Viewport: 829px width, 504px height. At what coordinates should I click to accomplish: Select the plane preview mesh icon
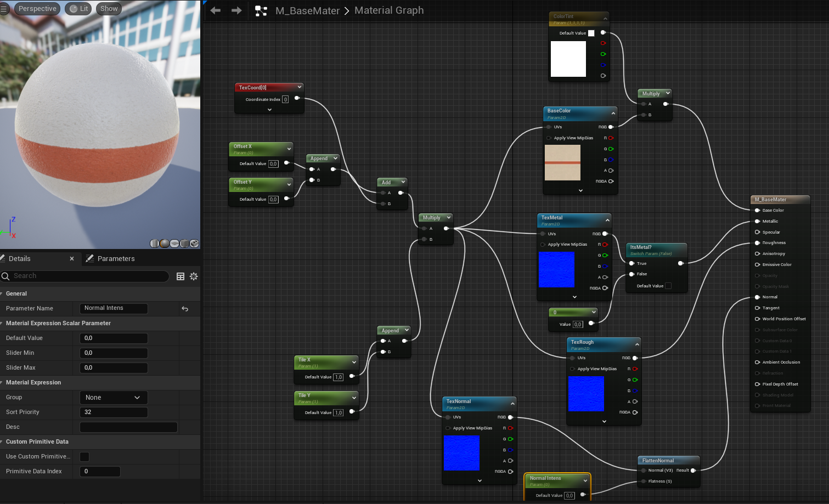174,243
